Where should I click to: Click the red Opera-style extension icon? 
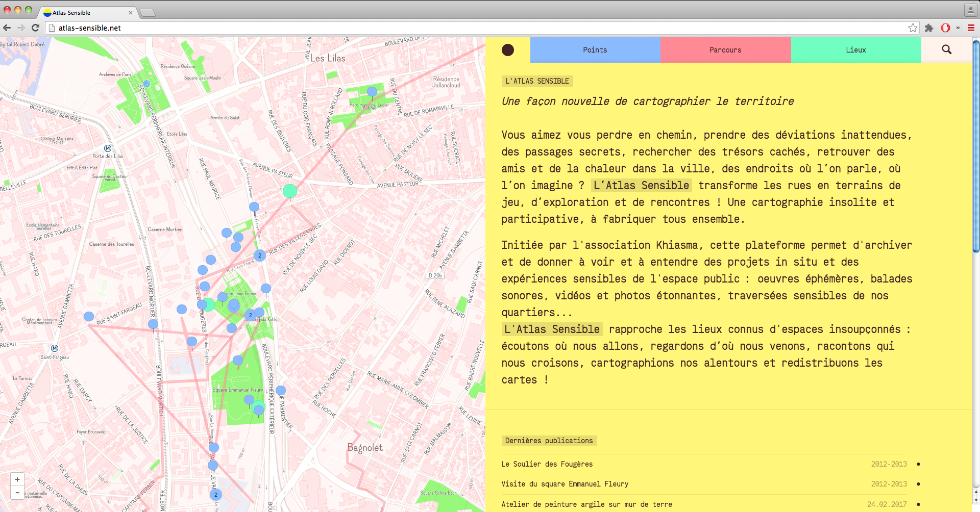945,28
